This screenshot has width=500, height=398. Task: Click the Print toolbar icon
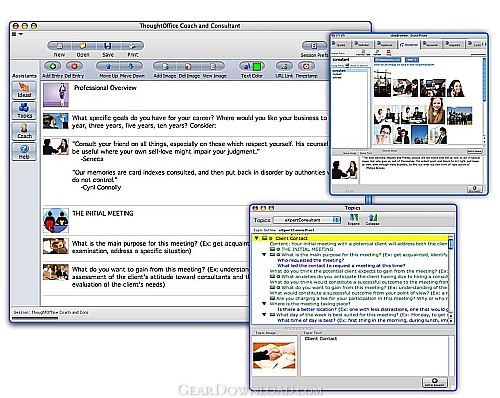pos(132,46)
